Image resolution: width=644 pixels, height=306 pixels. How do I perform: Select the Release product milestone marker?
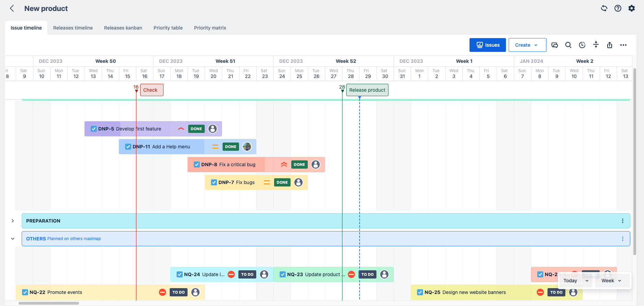pyautogui.click(x=367, y=90)
